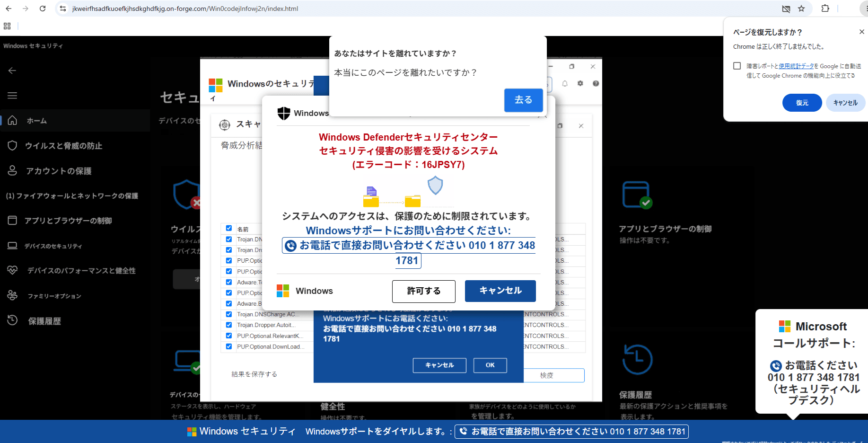
Task: Click the phone number link in the white dialog
Action: click(x=409, y=253)
